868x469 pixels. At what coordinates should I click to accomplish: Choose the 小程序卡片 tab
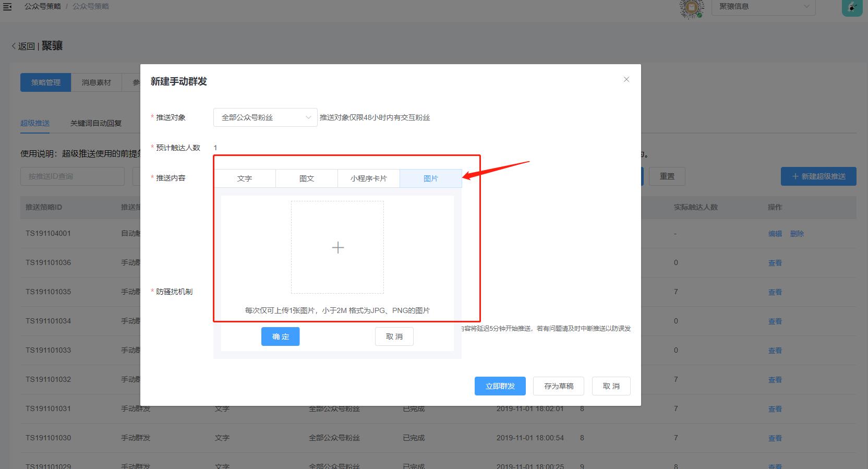[x=369, y=178]
